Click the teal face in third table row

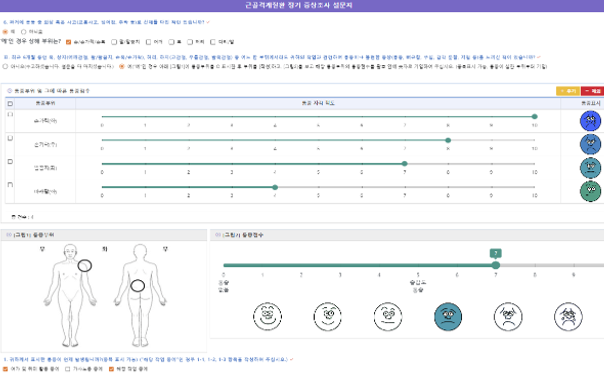tap(590, 168)
